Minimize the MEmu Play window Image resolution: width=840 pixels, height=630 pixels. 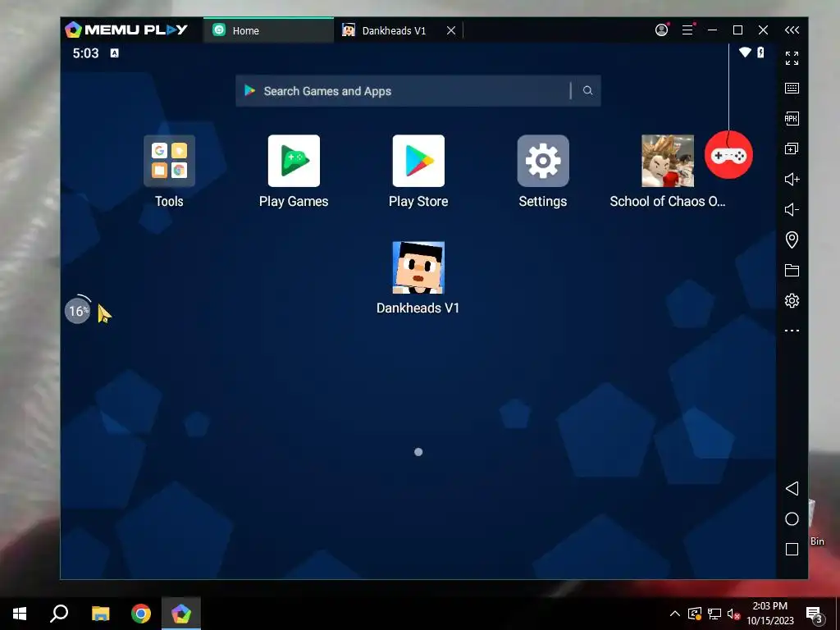(713, 30)
